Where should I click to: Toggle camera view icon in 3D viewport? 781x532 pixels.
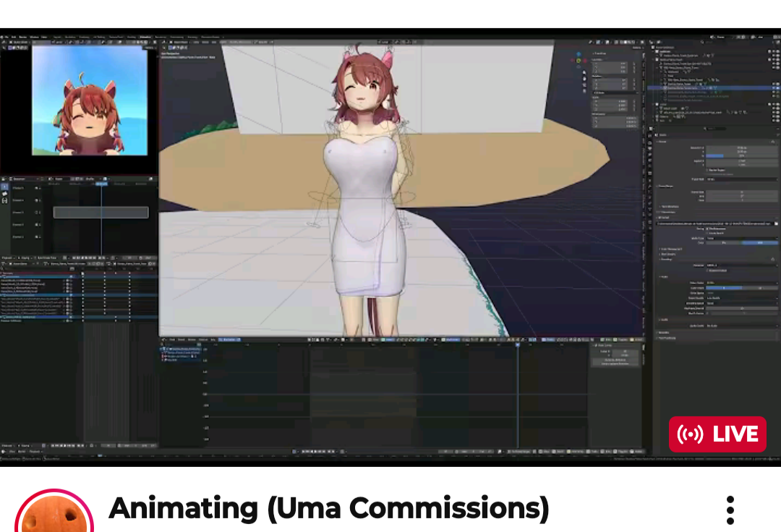(x=584, y=85)
